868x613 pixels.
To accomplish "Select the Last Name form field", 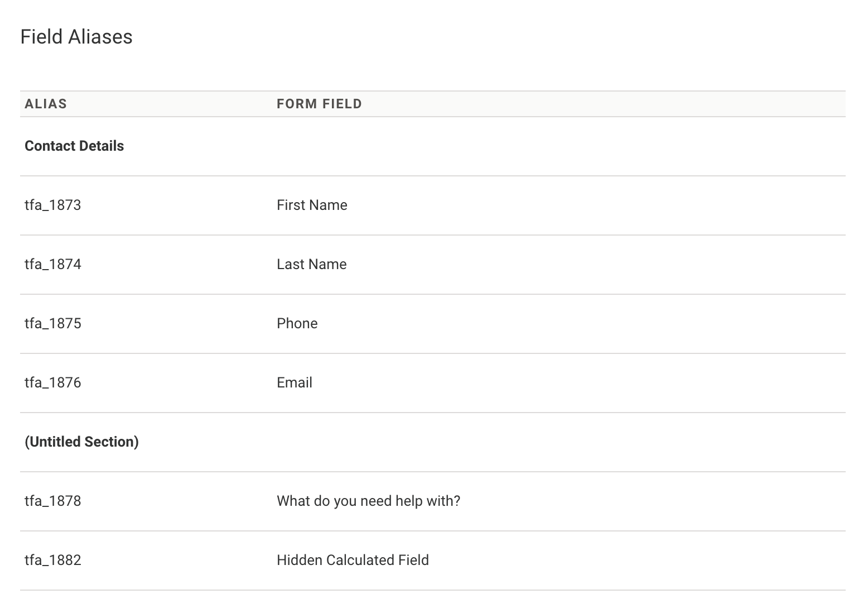I will pyautogui.click(x=311, y=265).
